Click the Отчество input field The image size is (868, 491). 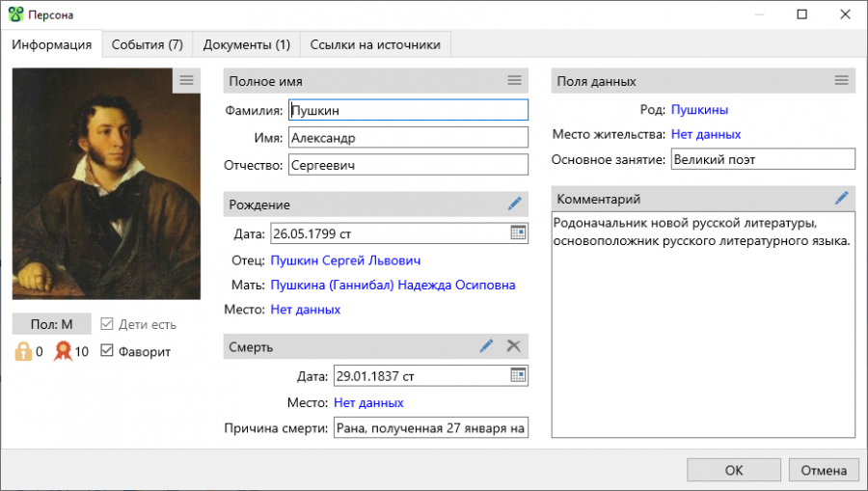pos(408,166)
